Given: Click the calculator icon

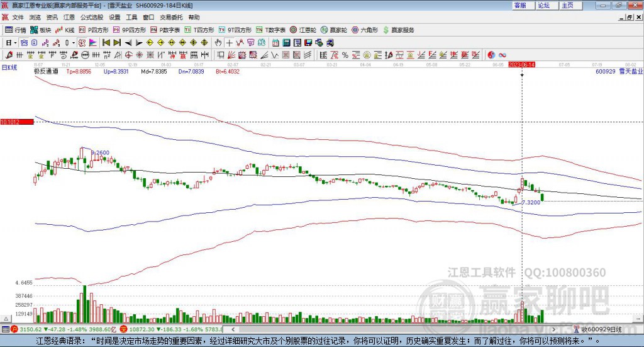Looking at the screenshot, I should pos(286,43).
